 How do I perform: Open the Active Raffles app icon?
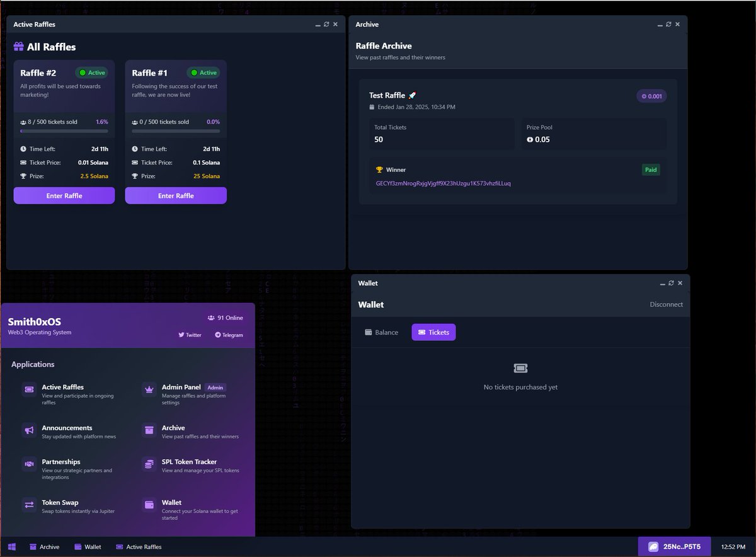[x=29, y=390]
